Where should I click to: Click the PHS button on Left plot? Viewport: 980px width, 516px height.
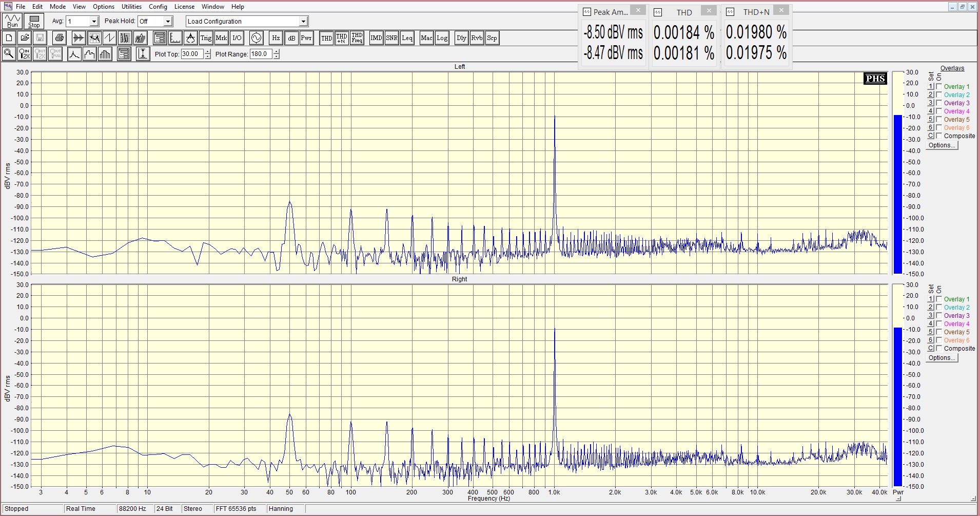(x=875, y=79)
